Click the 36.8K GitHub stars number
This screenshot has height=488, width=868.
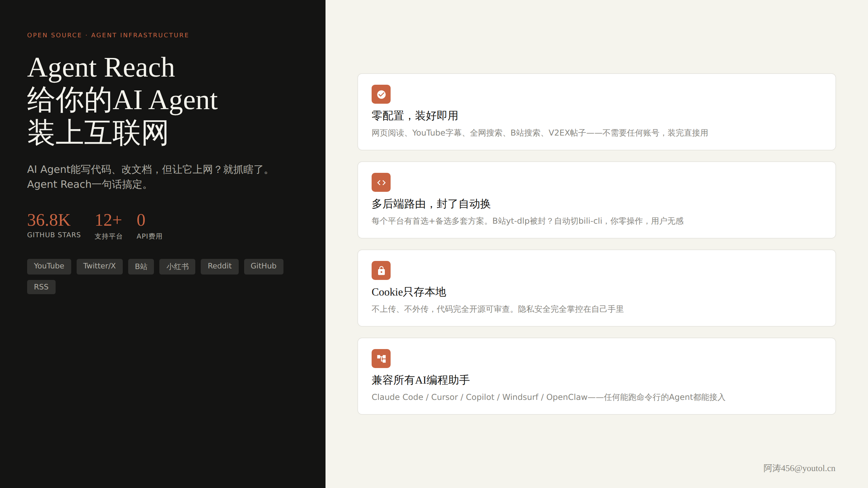pyautogui.click(x=49, y=220)
